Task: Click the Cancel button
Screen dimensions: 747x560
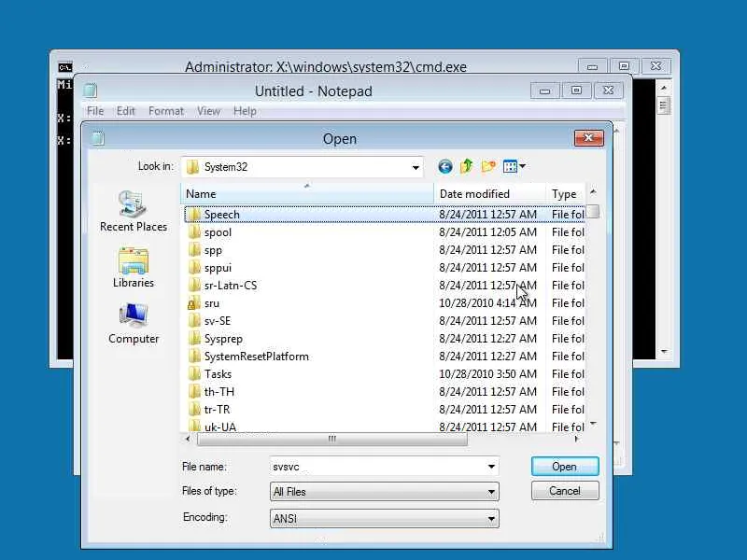Action: point(565,491)
